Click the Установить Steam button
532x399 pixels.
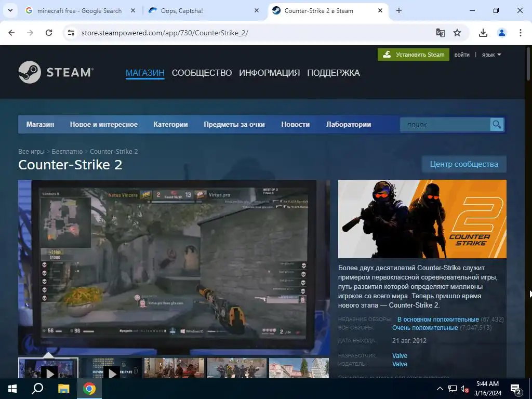point(413,55)
